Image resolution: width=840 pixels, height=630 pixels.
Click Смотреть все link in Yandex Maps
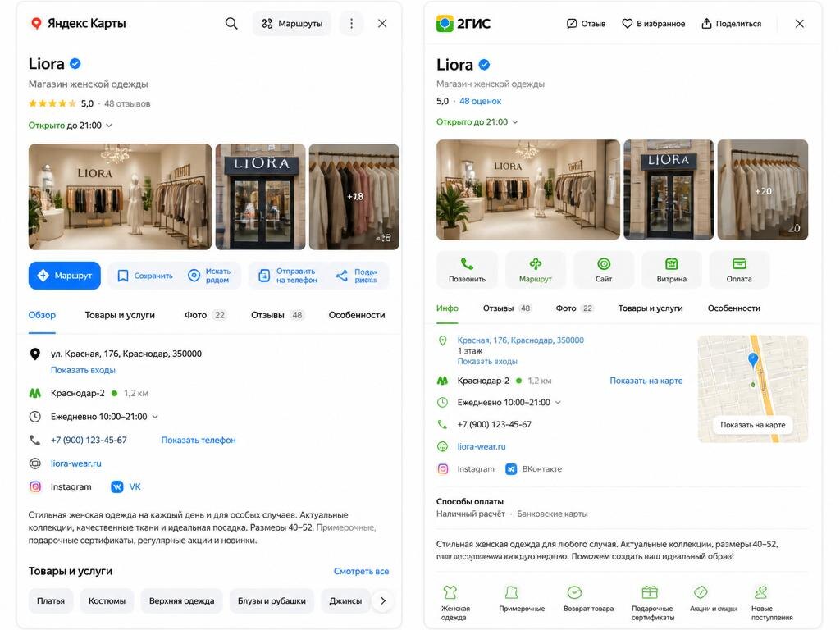361,571
